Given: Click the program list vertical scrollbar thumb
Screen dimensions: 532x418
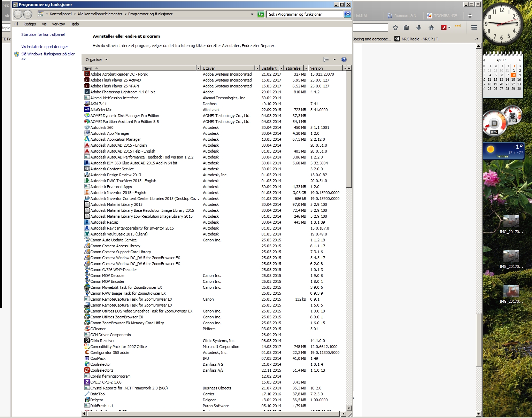Looking at the screenshot, I should (x=349, y=129).
